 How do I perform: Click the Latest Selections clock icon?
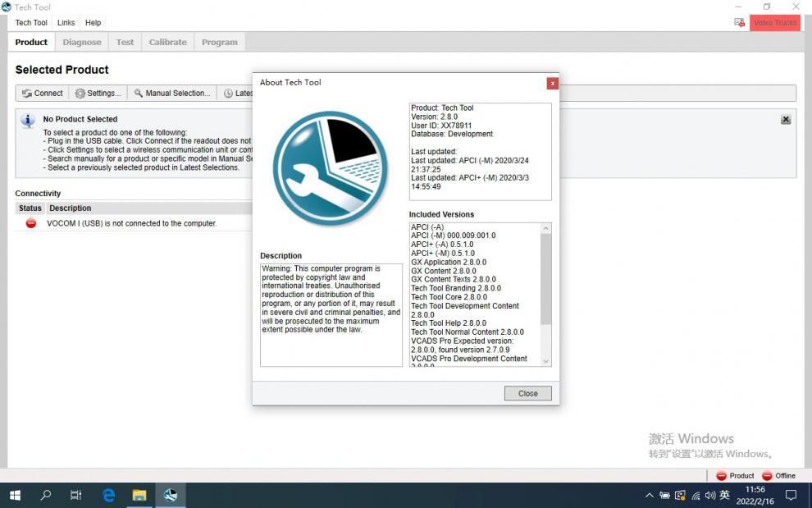click(228, 94)
